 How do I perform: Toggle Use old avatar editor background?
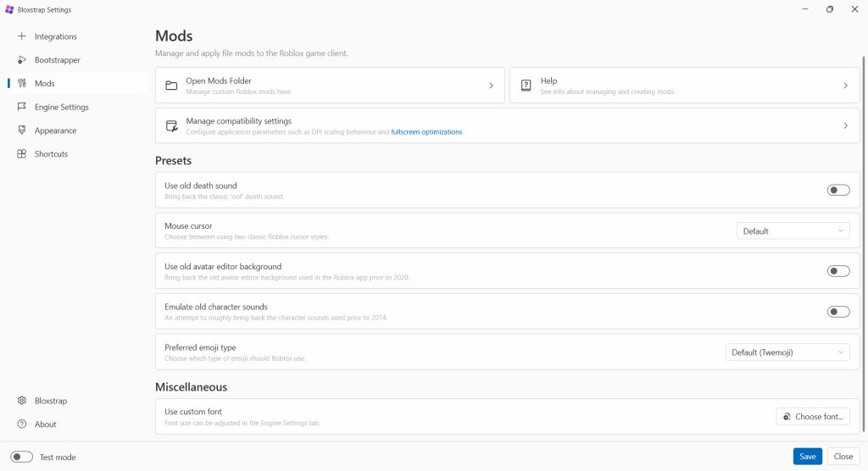click(838, 270)
